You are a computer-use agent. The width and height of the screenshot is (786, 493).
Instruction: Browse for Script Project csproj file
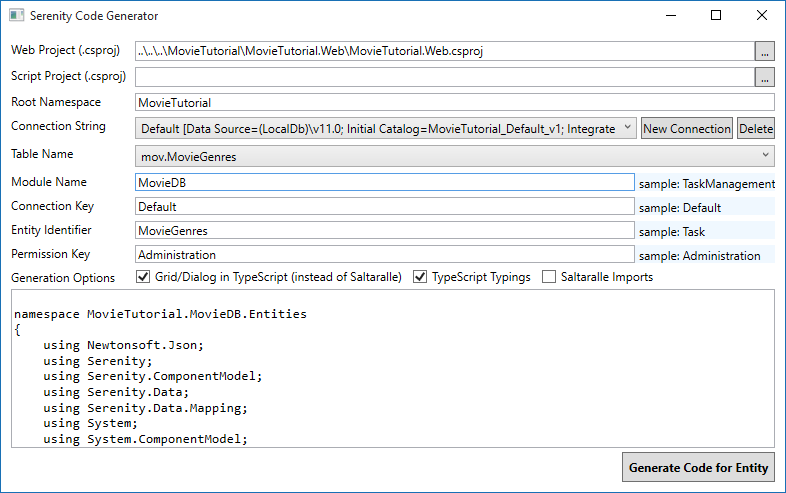(x=765, y=76)
